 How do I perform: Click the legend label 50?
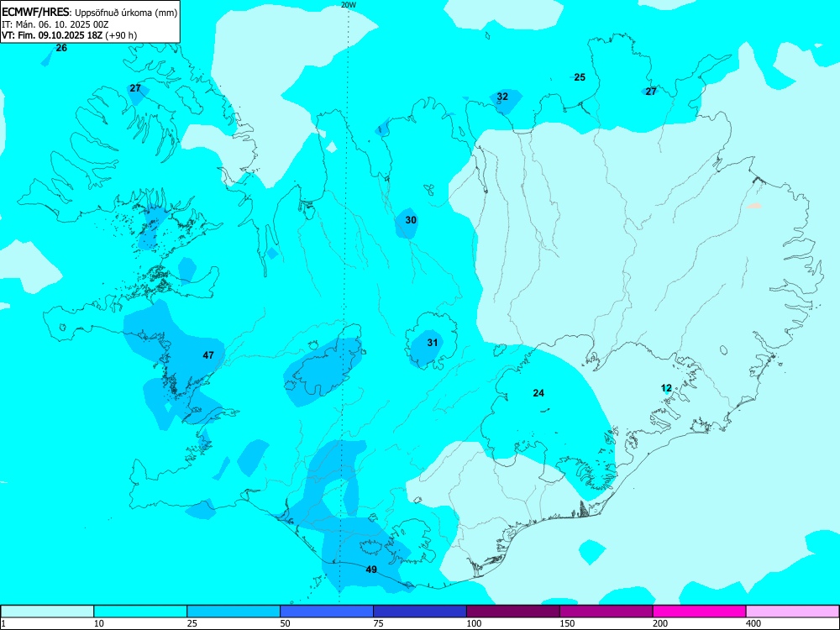(x=285, y=623)
